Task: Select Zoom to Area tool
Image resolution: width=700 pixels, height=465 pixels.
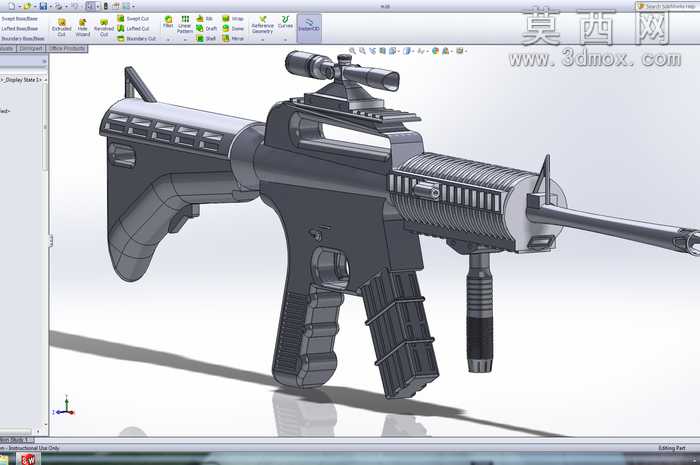Action: [x=362, y=51]
